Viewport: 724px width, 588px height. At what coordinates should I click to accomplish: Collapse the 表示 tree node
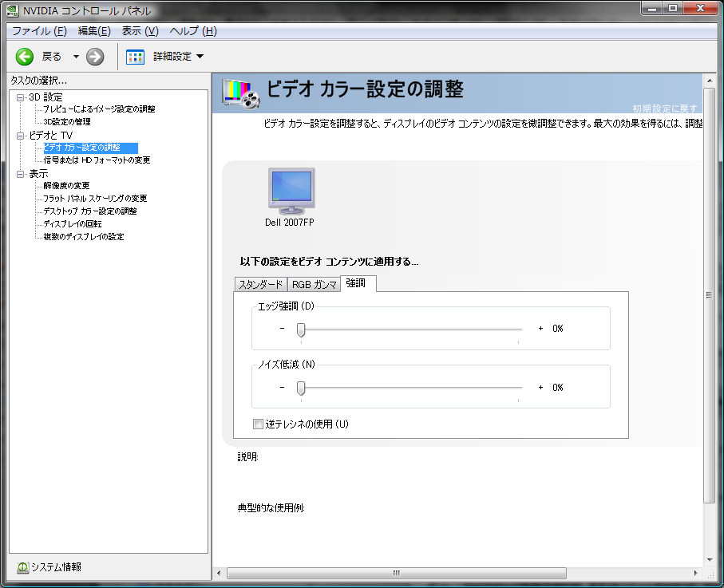(x=20, y=174)
